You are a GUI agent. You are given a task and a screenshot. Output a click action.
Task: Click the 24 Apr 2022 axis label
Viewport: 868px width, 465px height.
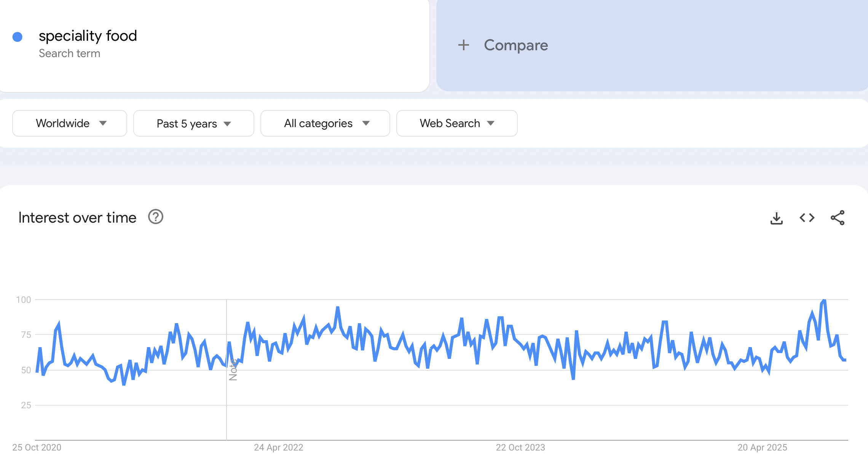[x=279, y=447]
